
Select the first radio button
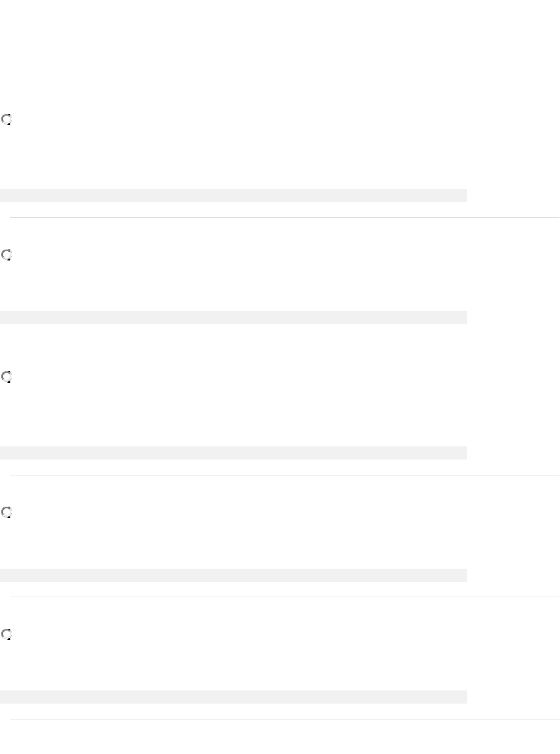[x=7, y=120]
